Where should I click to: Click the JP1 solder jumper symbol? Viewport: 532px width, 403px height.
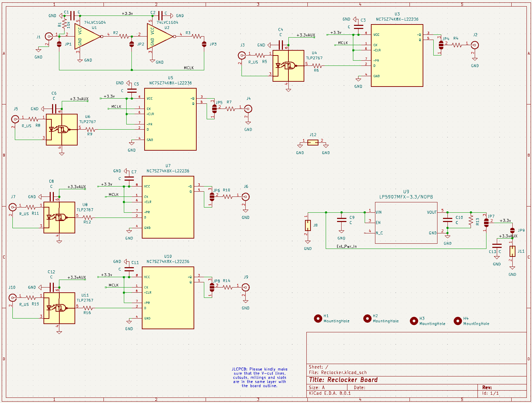(x=59, y=44)
